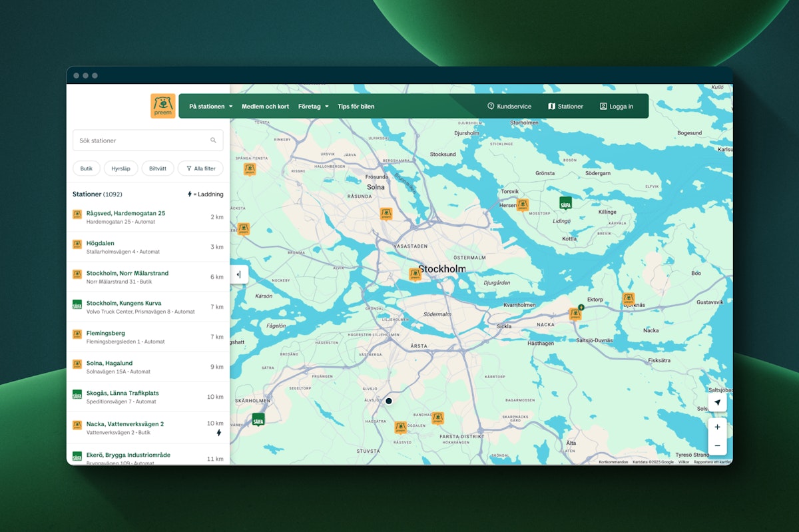
Task: Open the Medlem och kort menu item
Action: coord(265,107)
